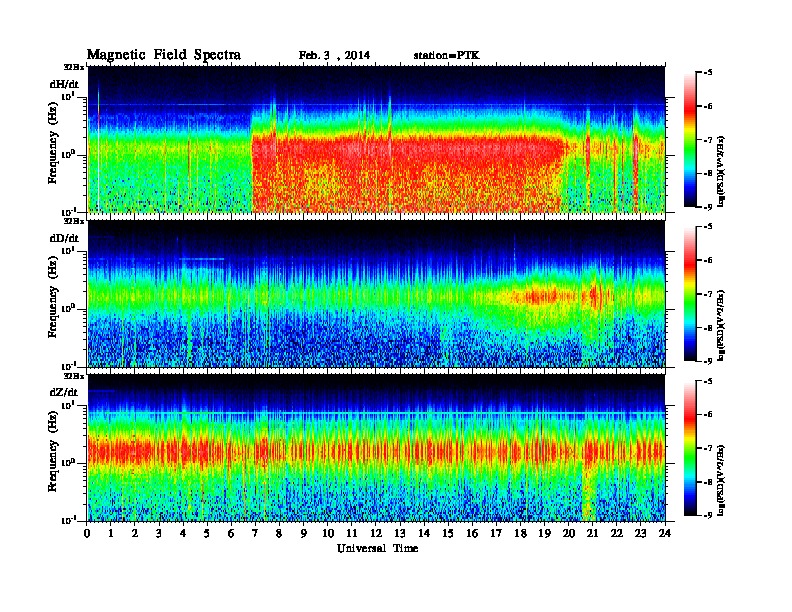Click hour '16' on the time axis
Screen dimensions: 792x612
click(x=472, y=533)
